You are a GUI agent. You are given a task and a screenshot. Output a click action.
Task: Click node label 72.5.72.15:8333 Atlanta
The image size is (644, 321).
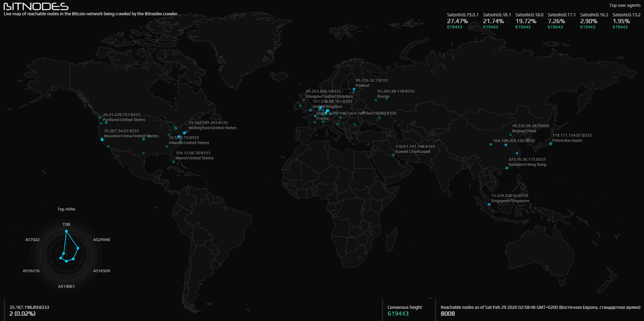pos(189,140)
